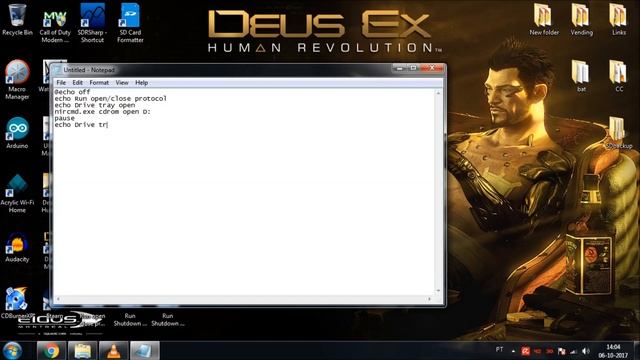Open VLC media player from the taskbar
Screen dimensions: 640x360
pyautogui.click(x=113, y=351)
